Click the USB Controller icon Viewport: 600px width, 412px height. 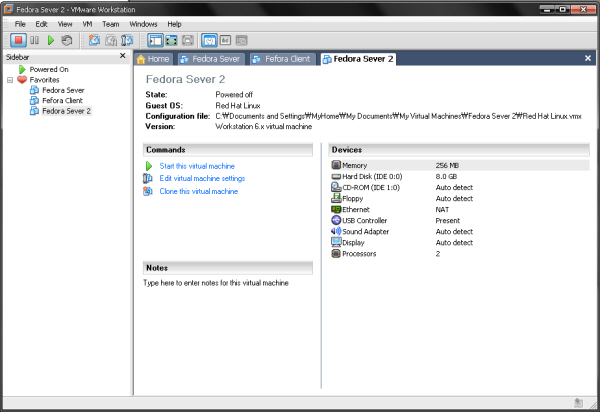[336, 220]
